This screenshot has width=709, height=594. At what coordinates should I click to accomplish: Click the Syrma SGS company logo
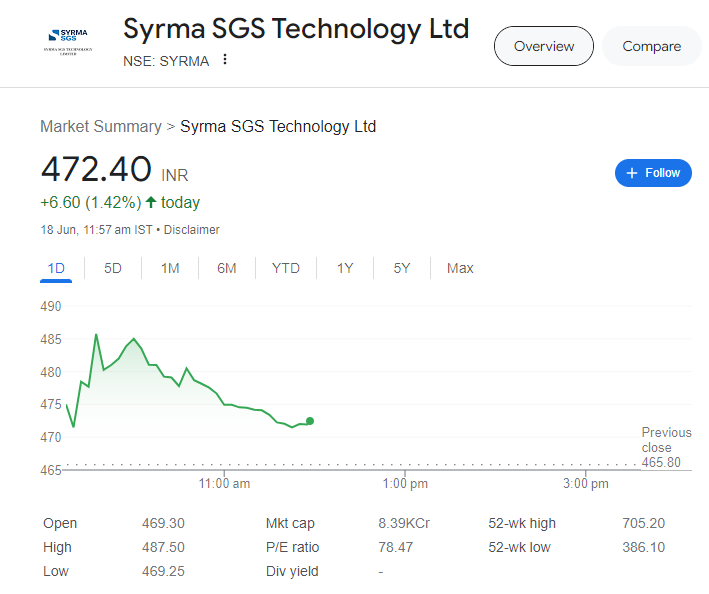68,42
